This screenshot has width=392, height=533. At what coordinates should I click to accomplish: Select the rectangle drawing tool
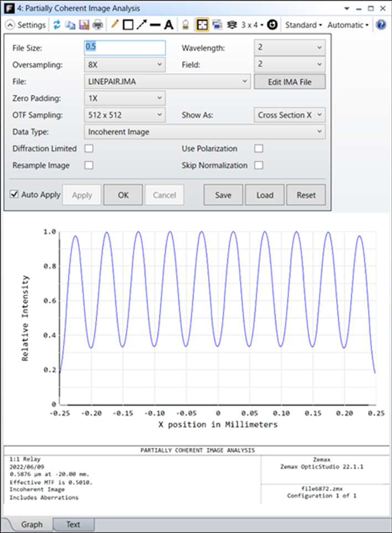pos(128,25)
